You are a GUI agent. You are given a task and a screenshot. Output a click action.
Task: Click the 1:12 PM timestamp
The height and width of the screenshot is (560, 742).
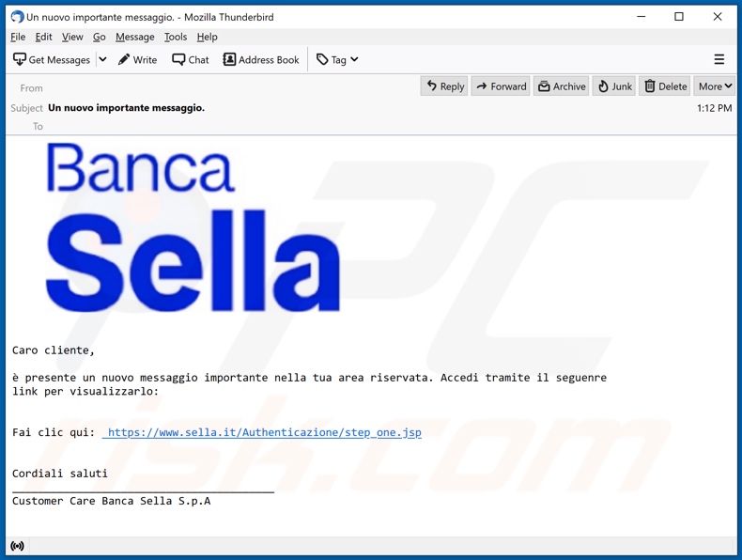714,108
